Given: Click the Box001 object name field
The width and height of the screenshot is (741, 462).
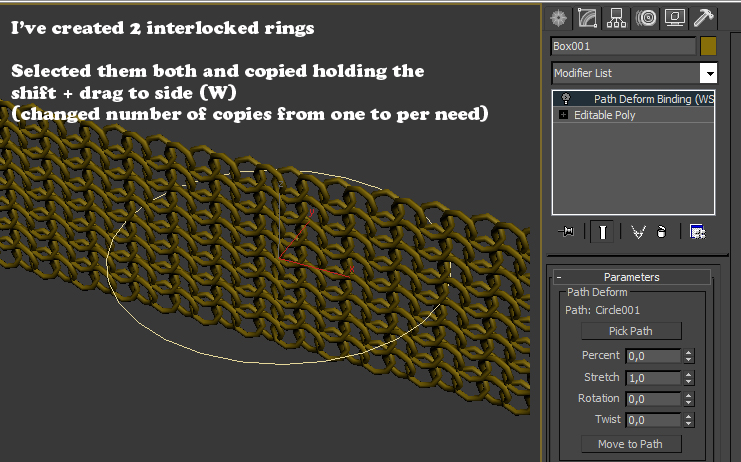Looking at the screenshot, I should click(x=623, y=46).
